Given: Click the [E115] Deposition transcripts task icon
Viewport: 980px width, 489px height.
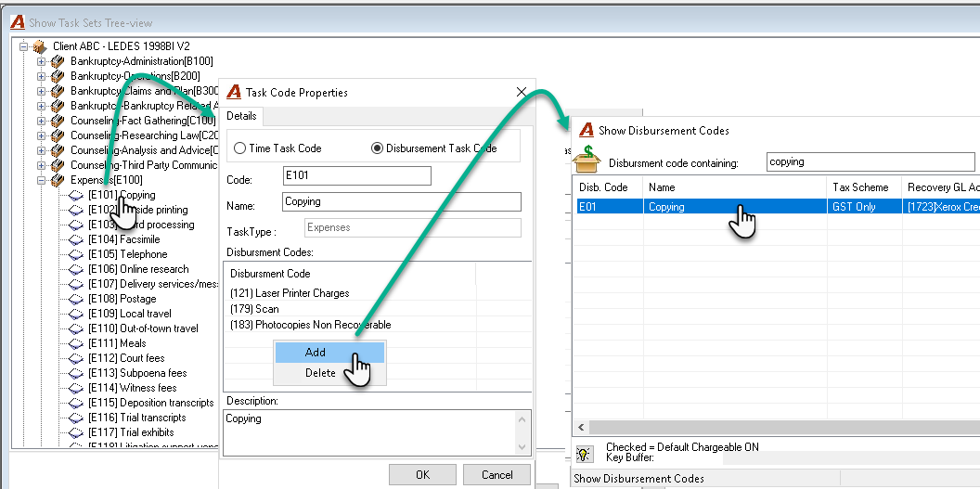Looking at the screenshot, I should [75, 403].
